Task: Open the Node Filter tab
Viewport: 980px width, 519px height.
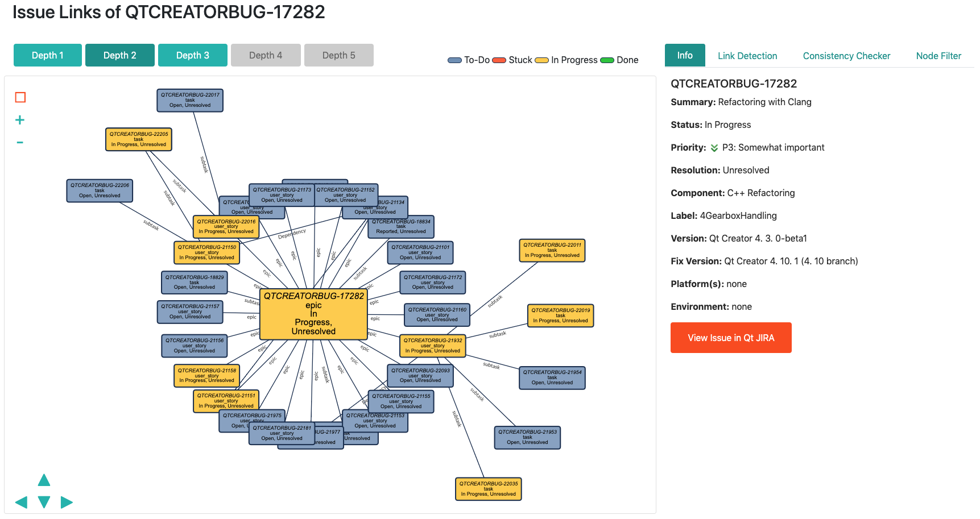Action: coord(938,56)
